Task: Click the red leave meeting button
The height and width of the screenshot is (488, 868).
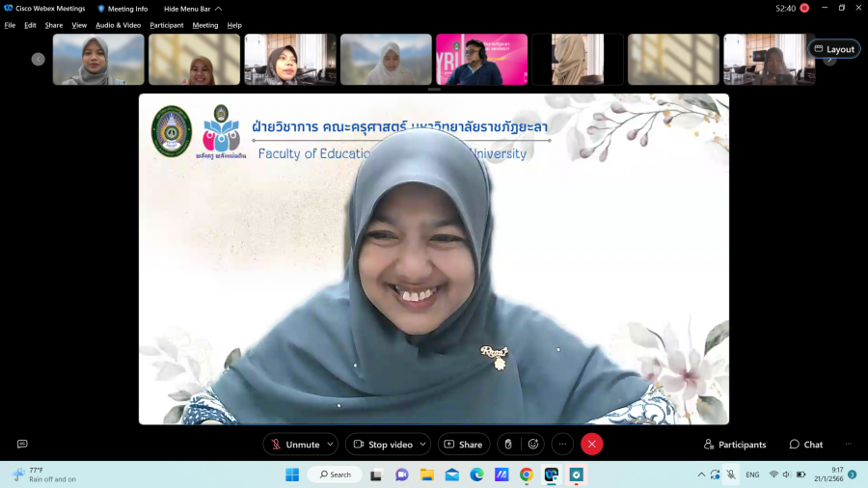Action: click(592, 444)
